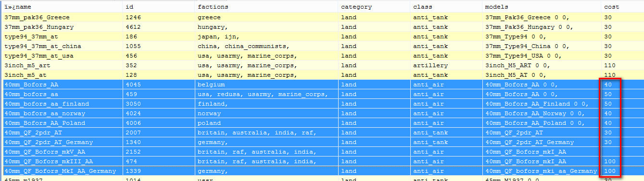
Task: Click the class column header
Action: (x=446, y=7)
